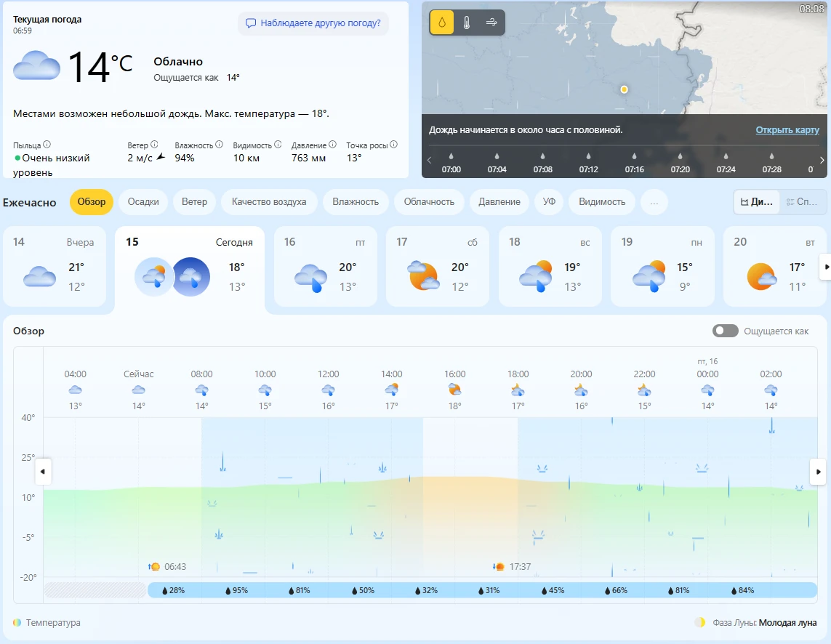The width and height of the screenshot is (831, 644).
Task: Open the Влажность tab
Action: click(x=356, y=202)
